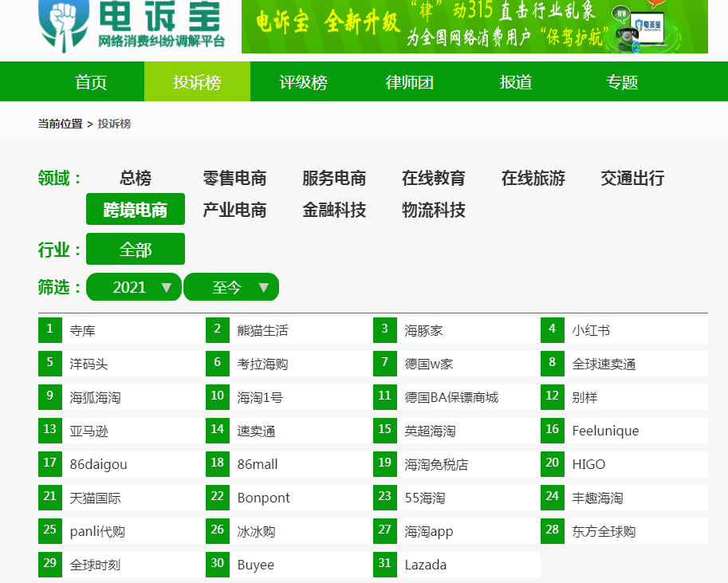Click the 亚马逊 ranking entry
Image resolution: width=728 pixels, height=583 pixels.
[x=89, y=431]
